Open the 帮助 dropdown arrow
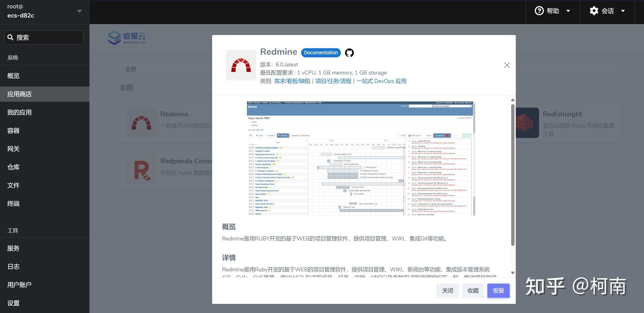 click(568, 11)
